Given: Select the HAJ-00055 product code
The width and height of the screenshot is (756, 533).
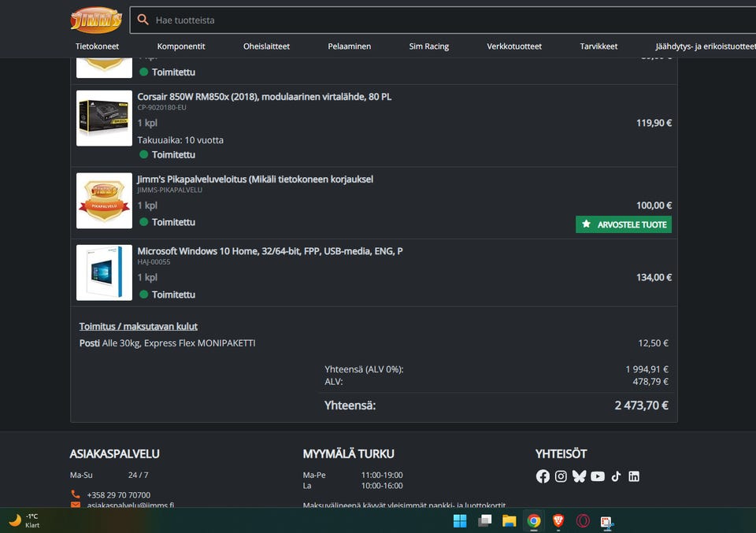Looking at the screenshot, I should pos(154,261).
